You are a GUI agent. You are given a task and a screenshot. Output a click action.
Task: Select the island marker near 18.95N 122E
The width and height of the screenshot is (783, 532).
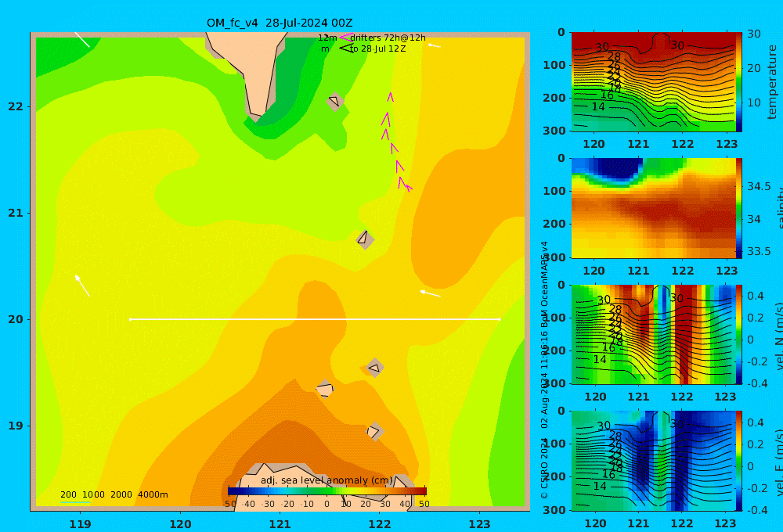click(374, 431)
